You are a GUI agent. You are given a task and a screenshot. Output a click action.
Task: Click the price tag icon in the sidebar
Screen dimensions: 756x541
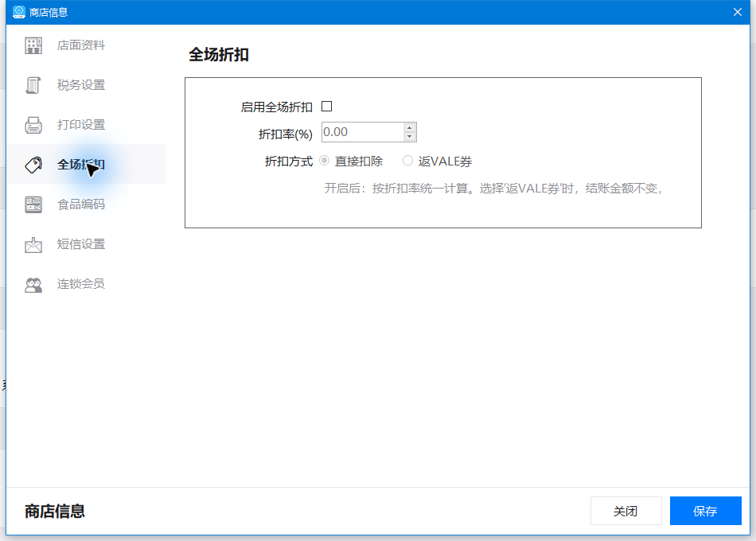click(33, 165)
